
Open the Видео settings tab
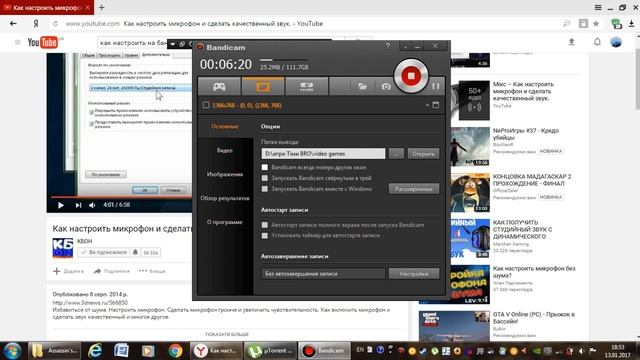[224, 151]
